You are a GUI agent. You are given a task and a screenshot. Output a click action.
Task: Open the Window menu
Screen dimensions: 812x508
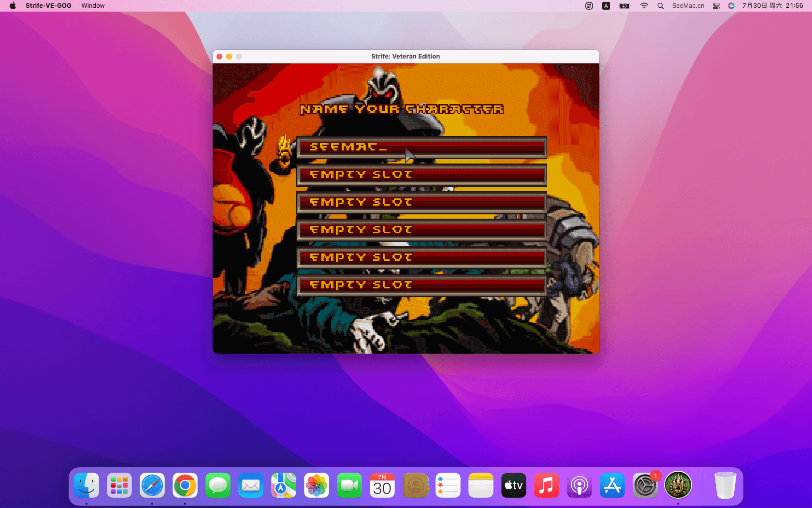click(x=93, y=6)
